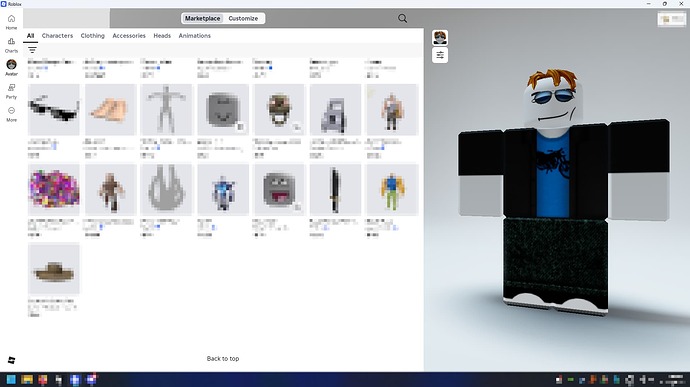Open the More sidebar menu
Viewport: 690px width, 387px height.
coord(11,114)
